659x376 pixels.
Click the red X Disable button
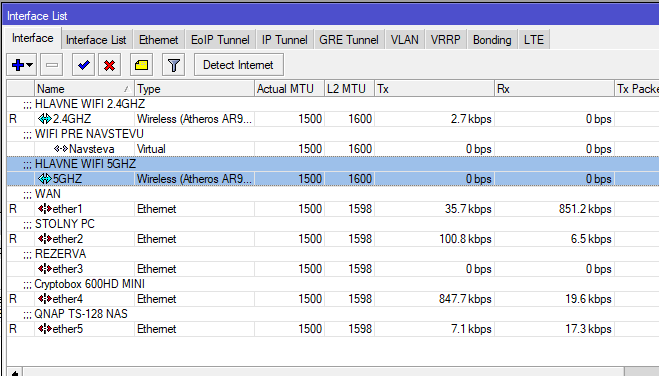click(x=110, y=65)
